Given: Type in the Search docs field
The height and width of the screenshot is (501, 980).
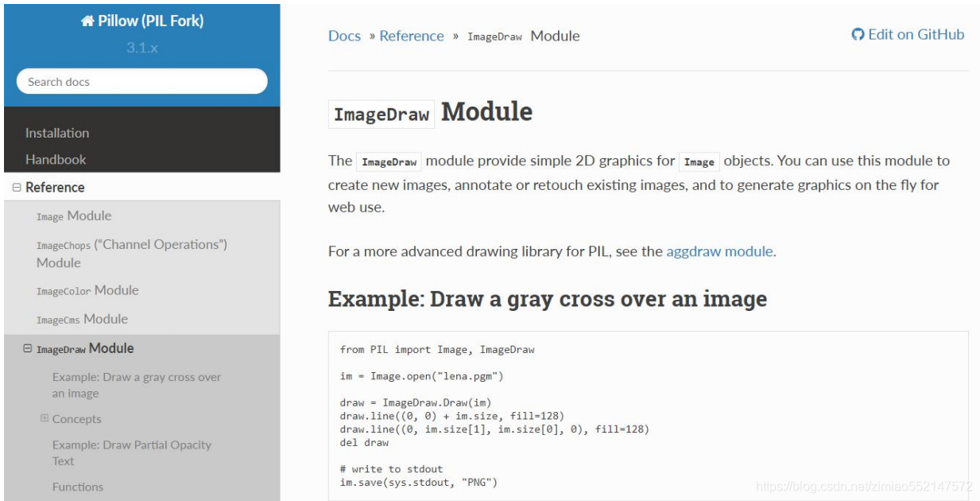Looking at the screenshot, I should click(141, 81).
